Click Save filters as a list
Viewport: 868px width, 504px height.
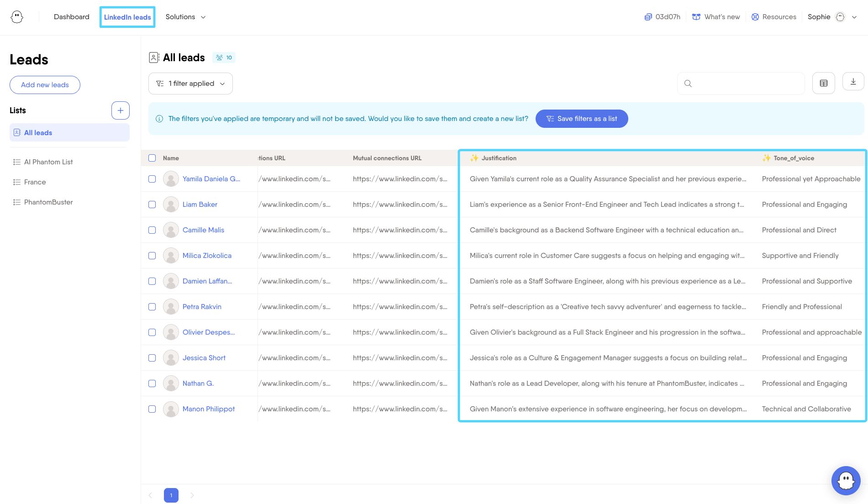click(x=582, y=119)
